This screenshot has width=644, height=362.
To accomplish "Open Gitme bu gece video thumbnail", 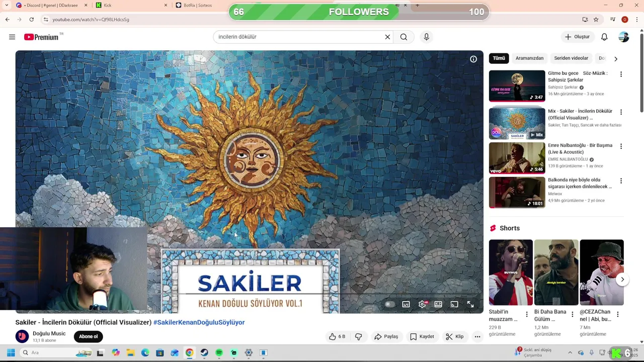I will (x=517, y=85).
